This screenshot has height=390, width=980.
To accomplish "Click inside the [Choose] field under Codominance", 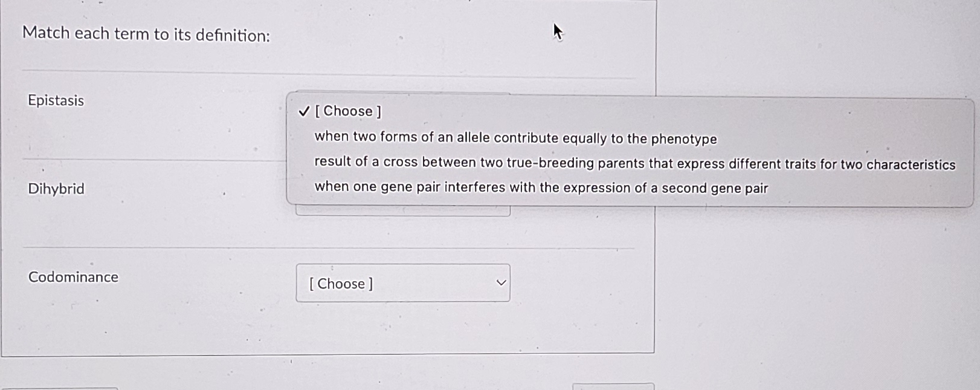I will [363, 282].
